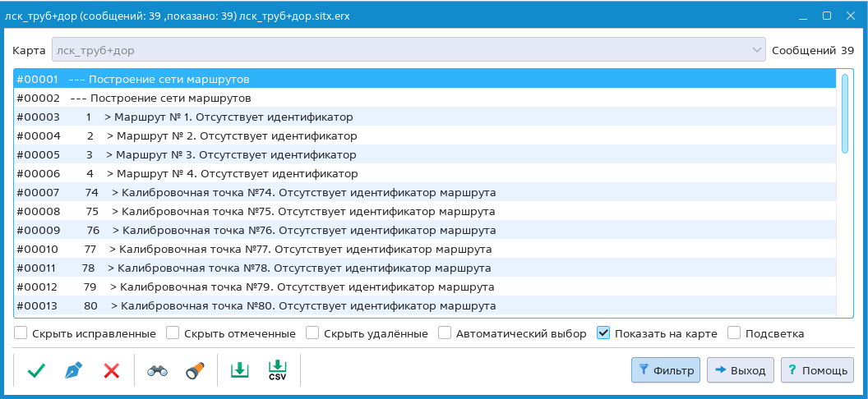Viewport: 868px width, 399px height.
Task: Check the Скрыть удалённые option
Action: click(x=312, y=333)
